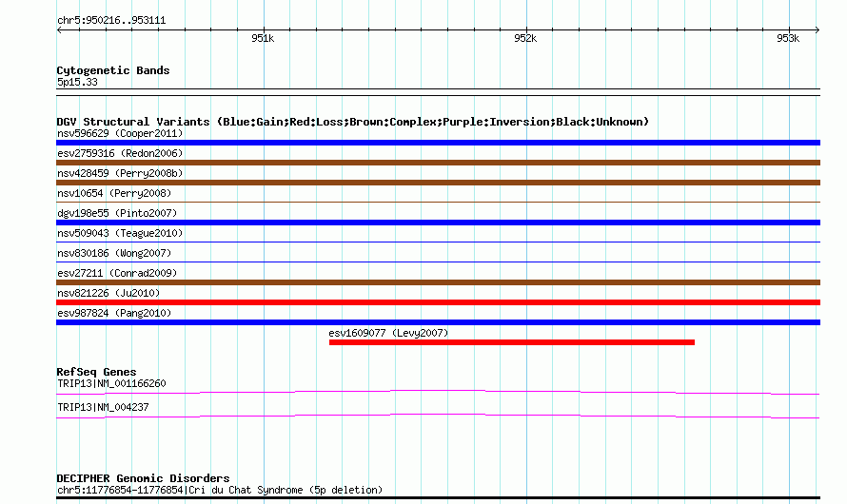Click the brown esv2759316 complex bar
The height and width of the screenshot is (504, 847).
point(438,163)
